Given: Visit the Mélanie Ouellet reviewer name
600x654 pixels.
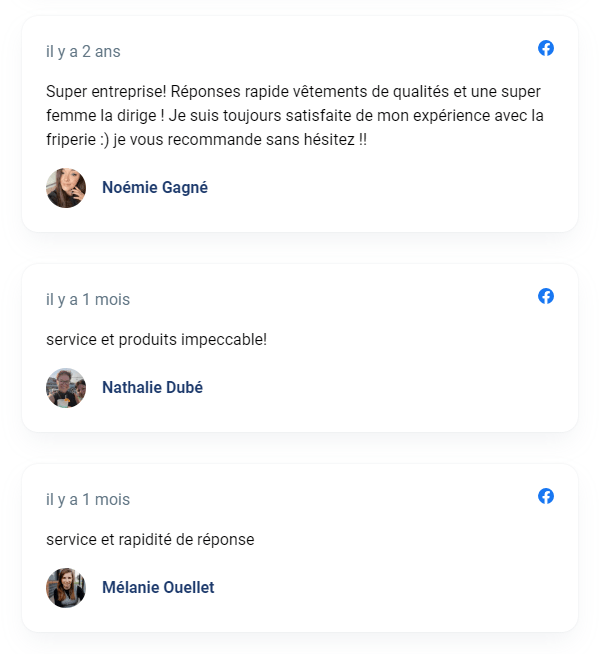Looking at the screenshot, I should point(158,588).
